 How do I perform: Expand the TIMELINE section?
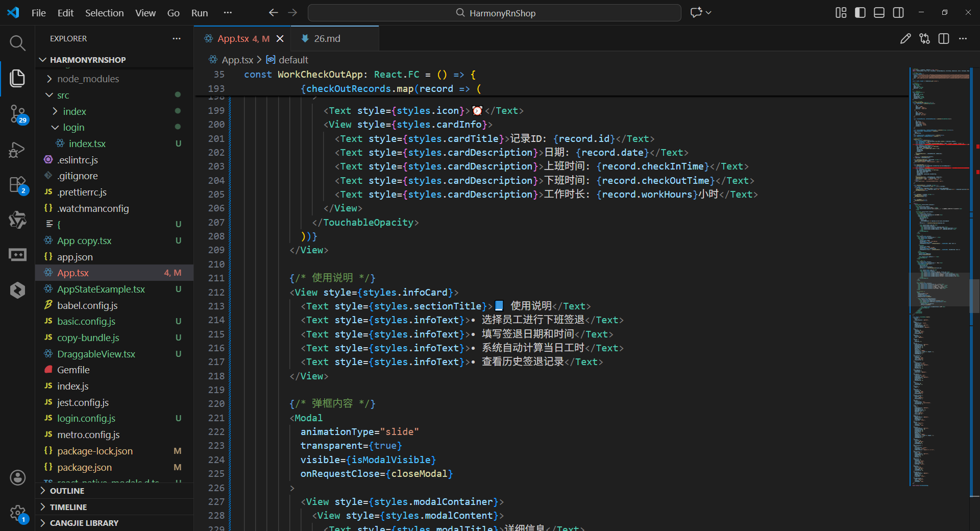(114, 507)
